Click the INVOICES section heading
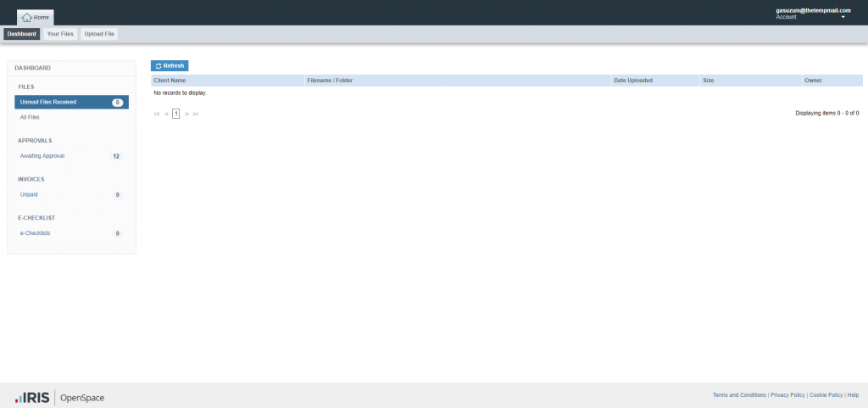This screenshot has height=408, width=868. (x=31, y=179)
